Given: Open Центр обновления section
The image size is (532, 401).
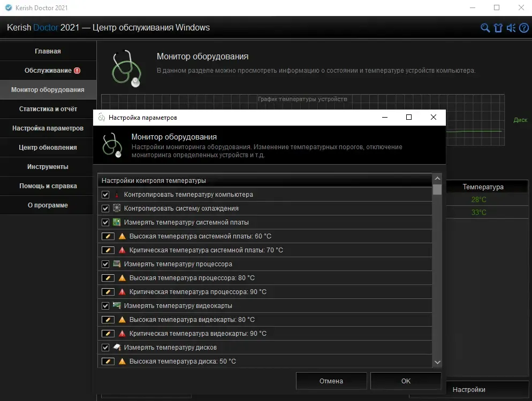Looking at the screenshot, I should [x=47, y=148].
